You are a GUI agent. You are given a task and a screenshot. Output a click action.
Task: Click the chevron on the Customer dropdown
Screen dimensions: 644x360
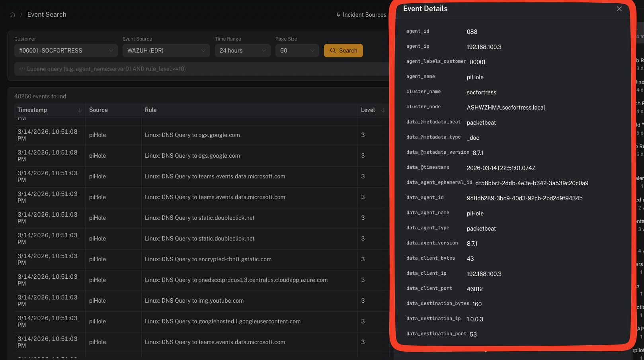(111, 51)
